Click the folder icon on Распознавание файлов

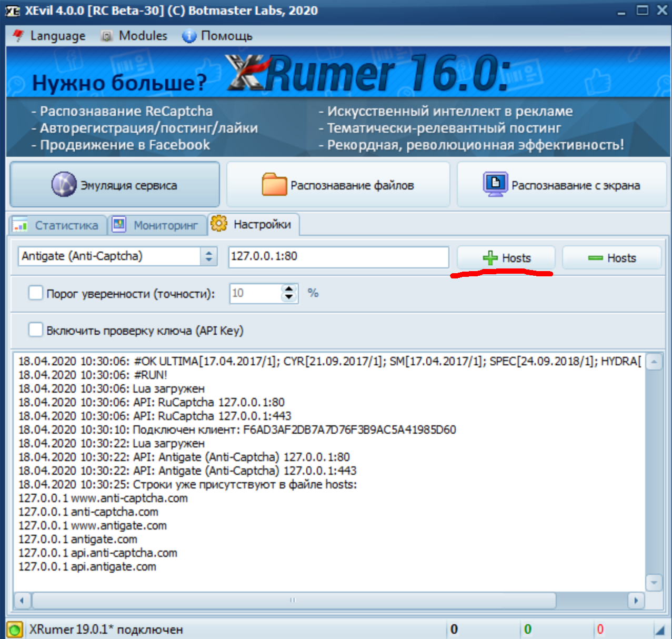pyautogui.click(x=274, y=185)
